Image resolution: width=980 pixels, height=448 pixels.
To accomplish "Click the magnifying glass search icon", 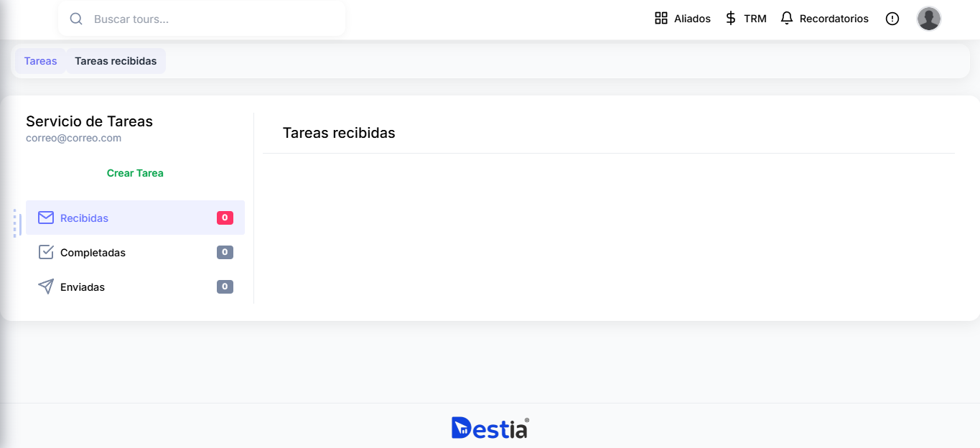I will 76,19.
